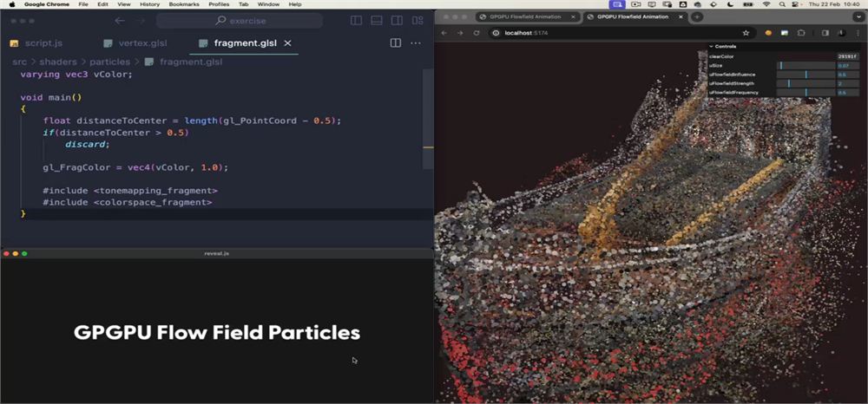The width and height of the screenshot is (868, 404).
Task: Click the clearColor value field
Action: click(847, 56)
